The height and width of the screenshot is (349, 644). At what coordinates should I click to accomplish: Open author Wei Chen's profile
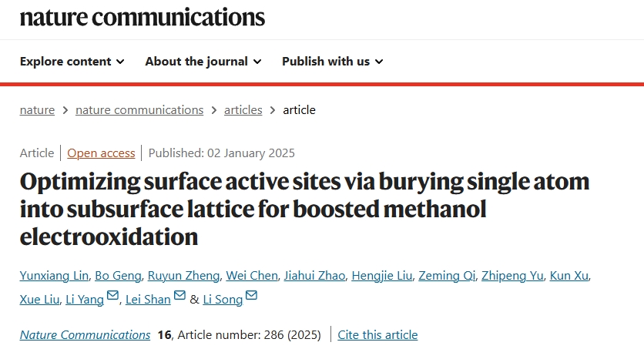click(252, 276)
